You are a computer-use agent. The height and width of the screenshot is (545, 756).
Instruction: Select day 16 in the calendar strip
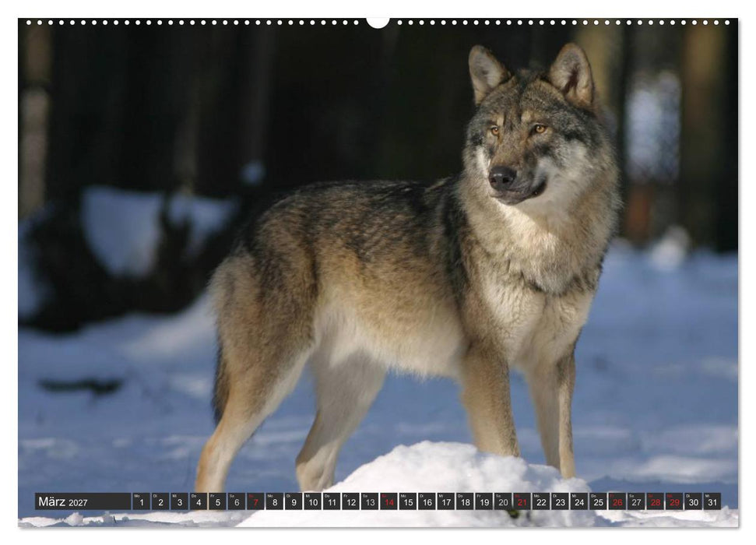click(427, 501)
